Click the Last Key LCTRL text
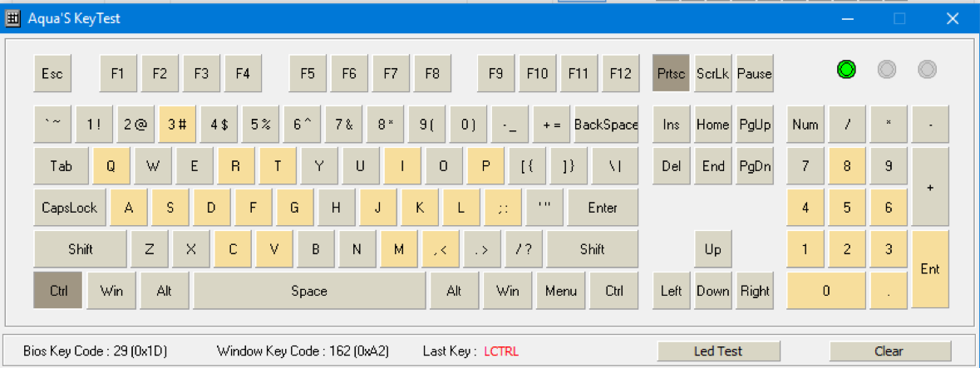Image resolution: width=980 pixels, height=368 pixels. click(501, 351)
